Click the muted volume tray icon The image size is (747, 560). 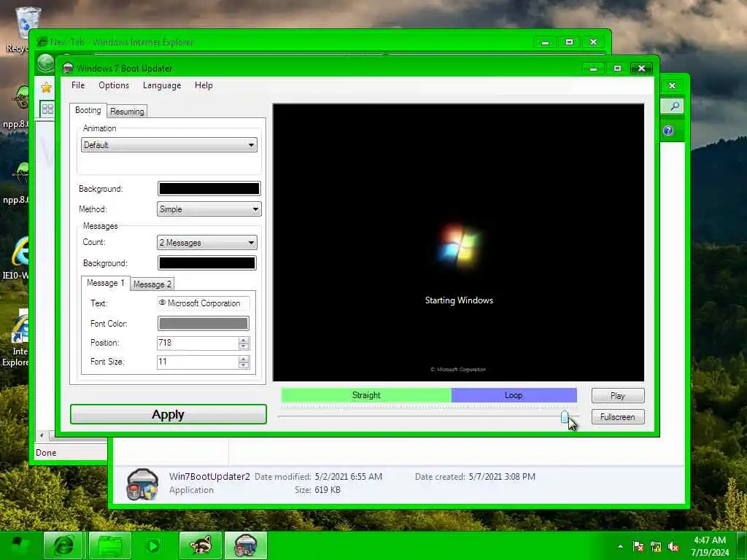pos(673,547)
